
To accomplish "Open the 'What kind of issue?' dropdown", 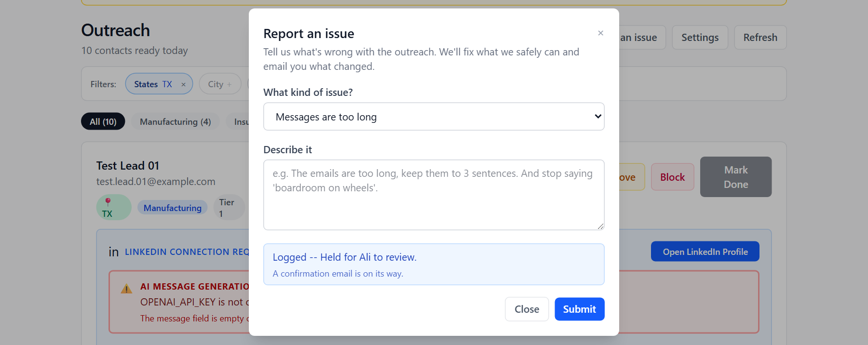I will [x=434, y=117].
